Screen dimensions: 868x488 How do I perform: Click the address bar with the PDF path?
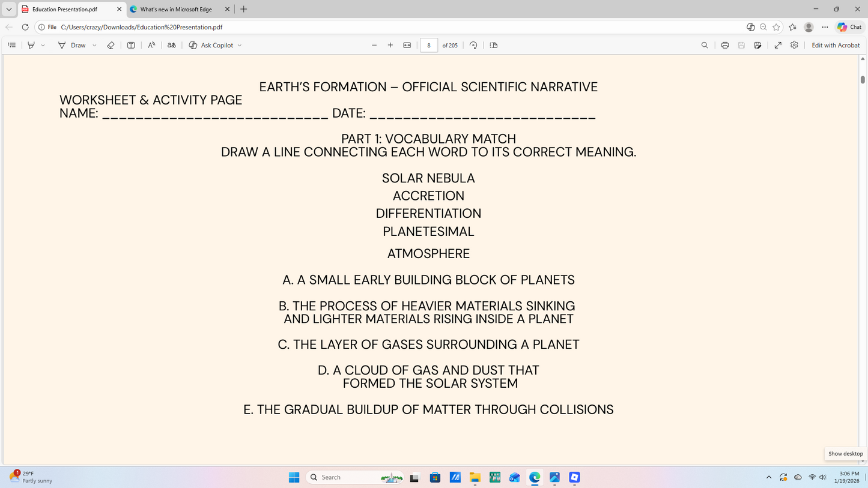pos(390,27)
